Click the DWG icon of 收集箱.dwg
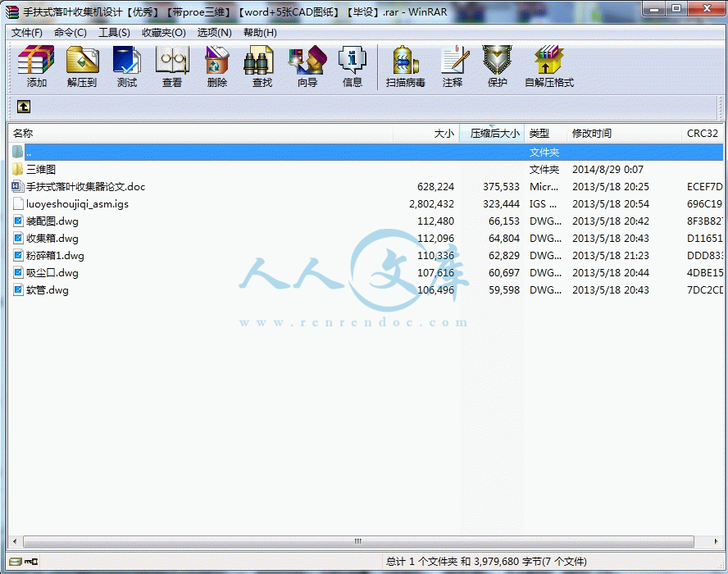Screen dimensions: 728x574 (x=18, y=238)
